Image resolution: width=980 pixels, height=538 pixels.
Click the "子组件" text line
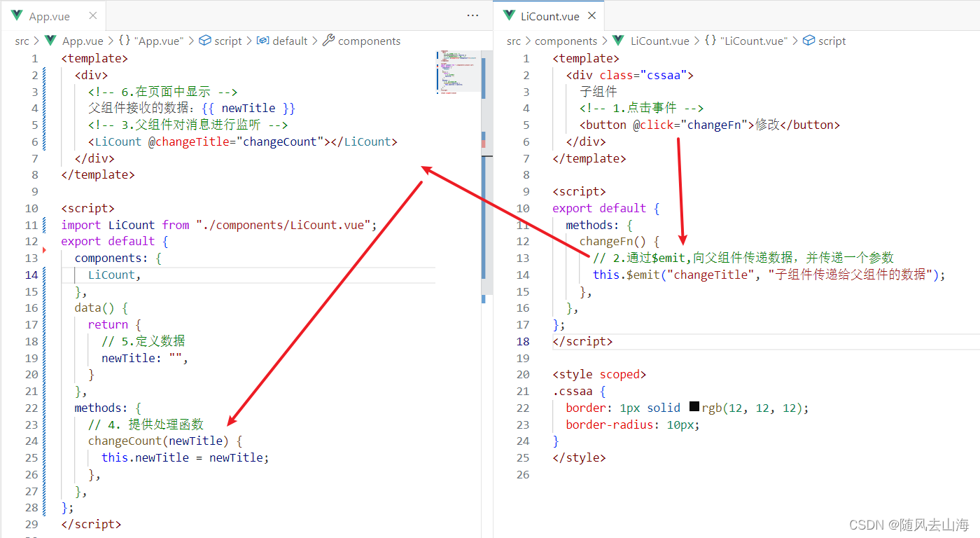598,92
